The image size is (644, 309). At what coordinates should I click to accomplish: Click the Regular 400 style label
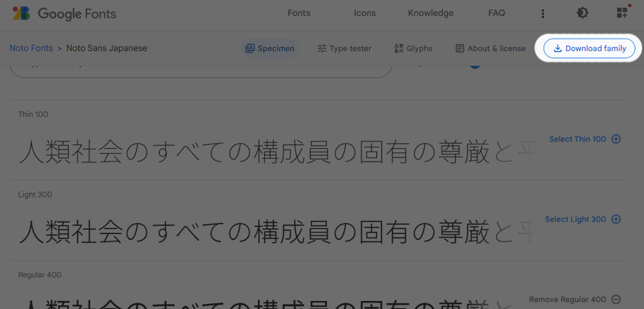point(40,275)
